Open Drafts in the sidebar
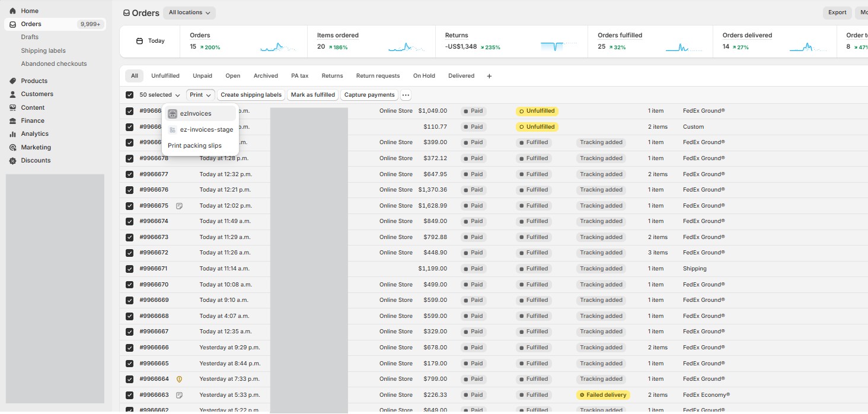Viewport: 868px width, 414px height. (x=30, y=37)
